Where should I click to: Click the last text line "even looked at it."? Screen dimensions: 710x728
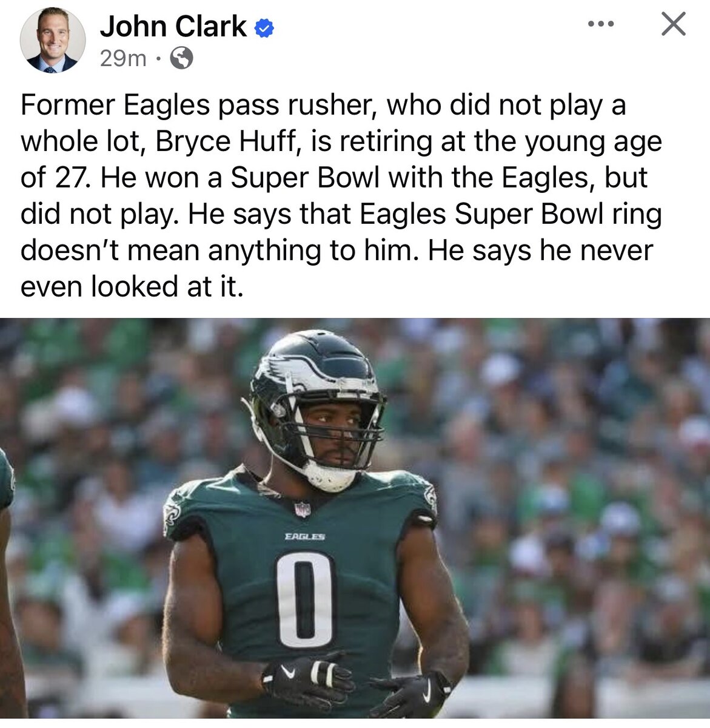[132, 287]
